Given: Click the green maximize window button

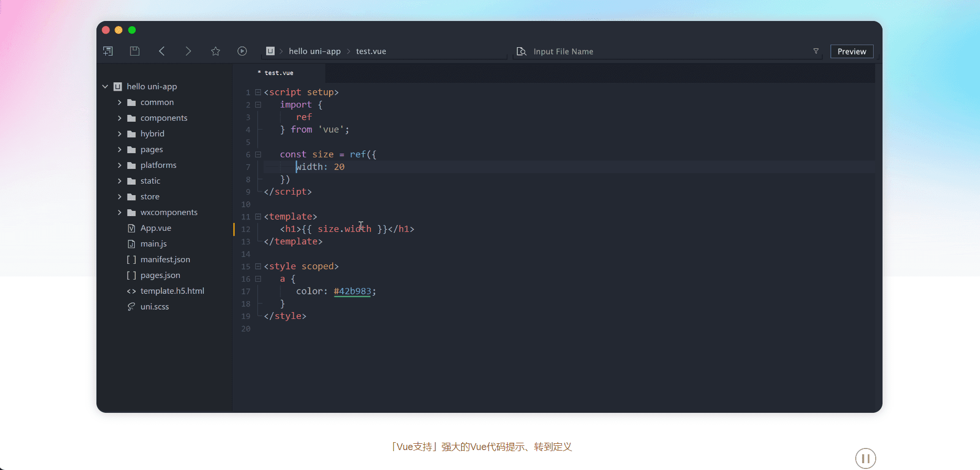Looking at the screenshot, I should (132, 30).
